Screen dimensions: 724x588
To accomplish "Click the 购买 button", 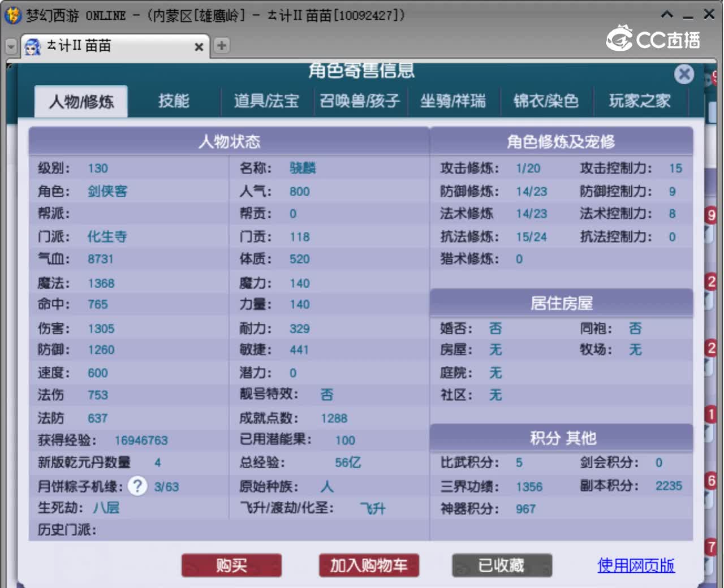I will (x=231, y=565).
